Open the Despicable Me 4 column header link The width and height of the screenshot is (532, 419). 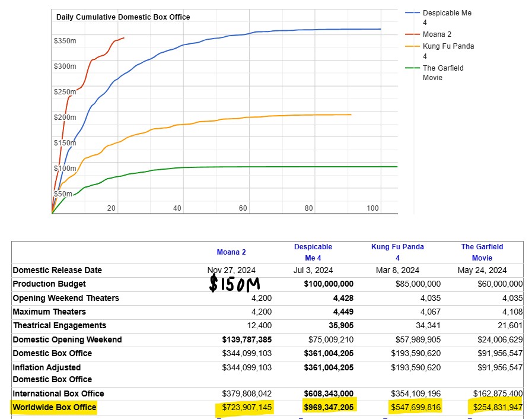(x=313, y=252)
